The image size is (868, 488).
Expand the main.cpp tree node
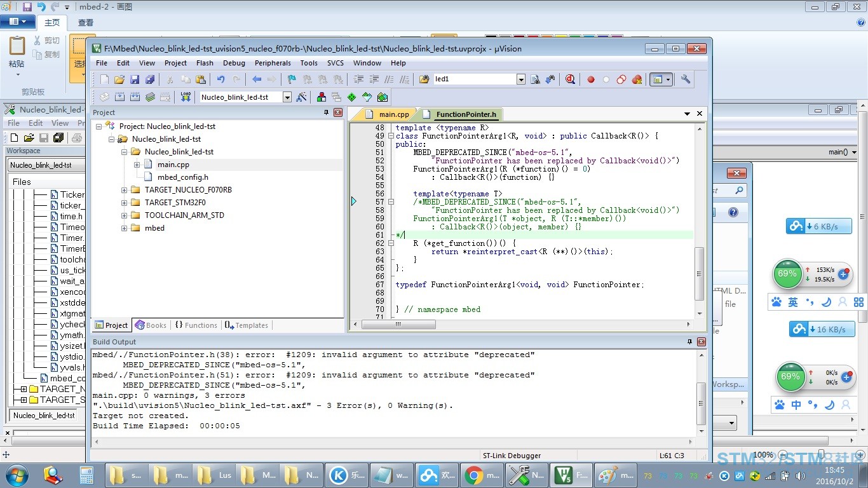click(x=137, y=165)
